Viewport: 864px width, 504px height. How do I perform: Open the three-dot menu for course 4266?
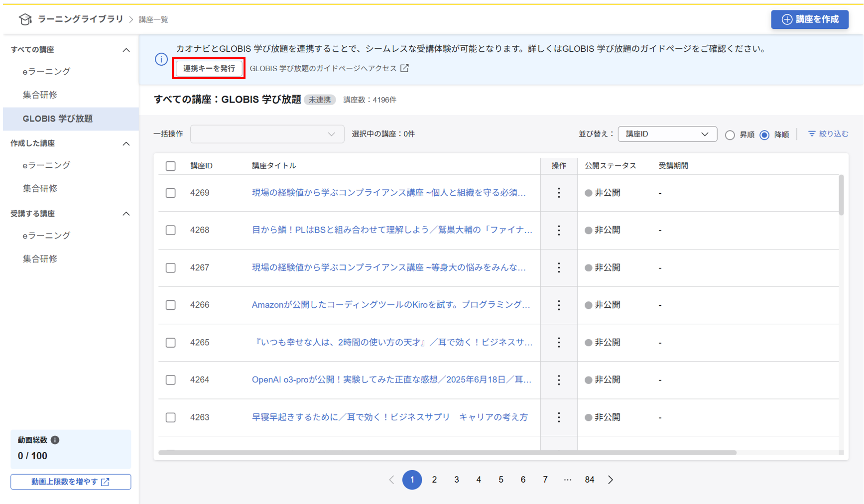(x=558, y=305)
